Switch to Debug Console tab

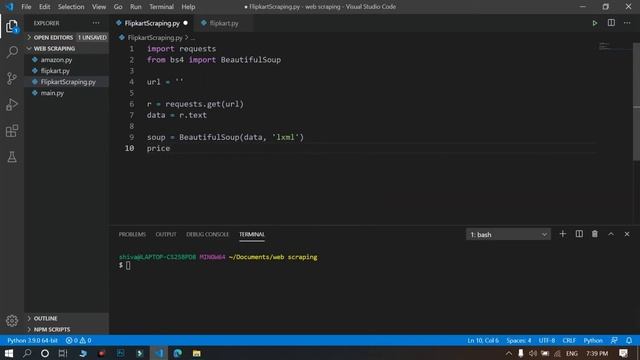[x=207, y=234]
